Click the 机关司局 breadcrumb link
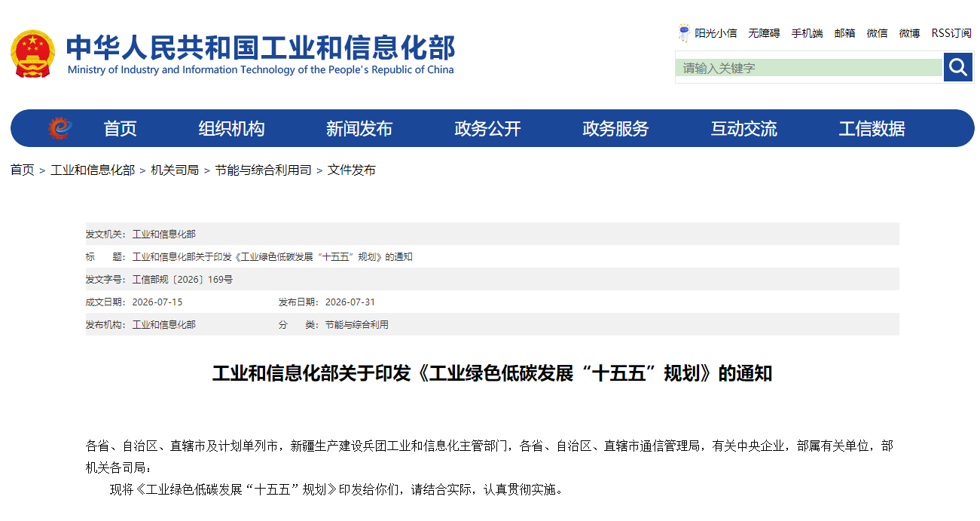This screenshot has width=980, height=521. coord(175,170)
